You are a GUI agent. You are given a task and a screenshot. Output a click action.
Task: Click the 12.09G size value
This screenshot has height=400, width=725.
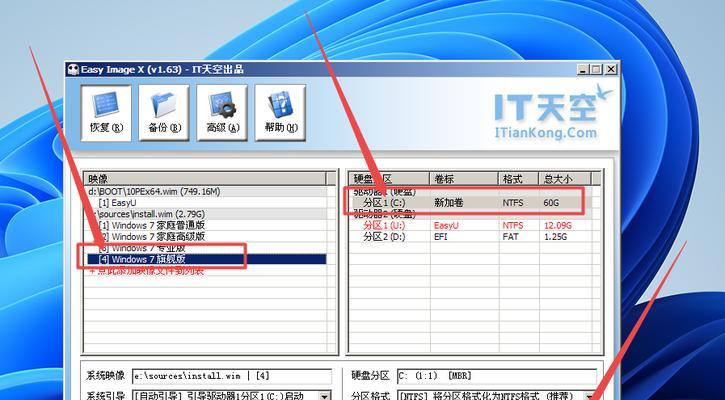[x=558, y=225]
